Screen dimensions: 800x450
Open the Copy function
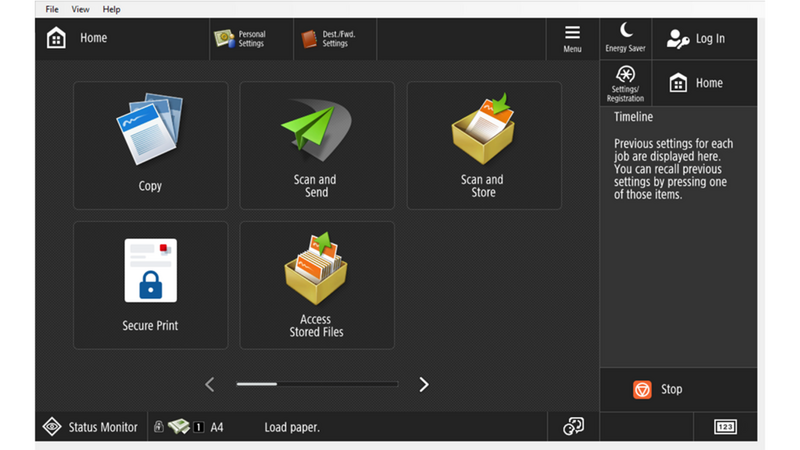150,145
